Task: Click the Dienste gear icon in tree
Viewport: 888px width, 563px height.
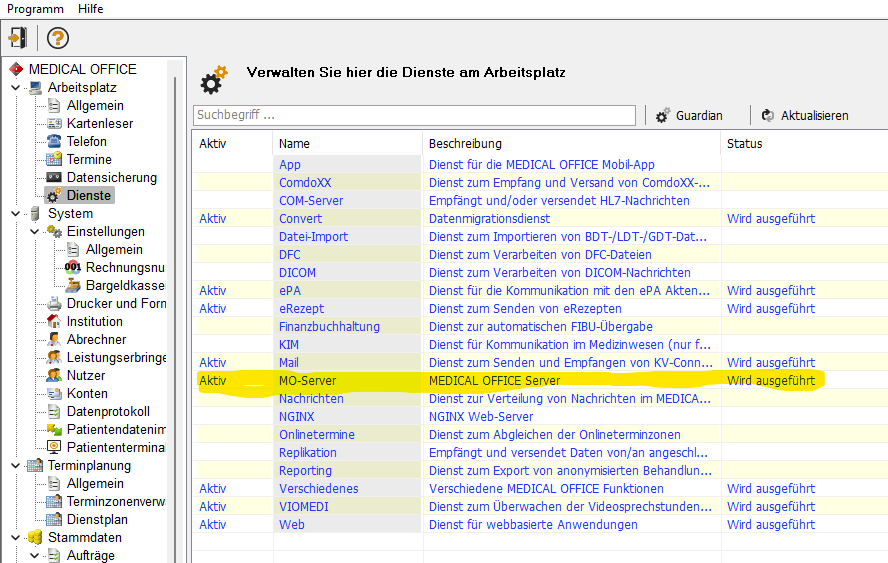Action: point(54,195)
